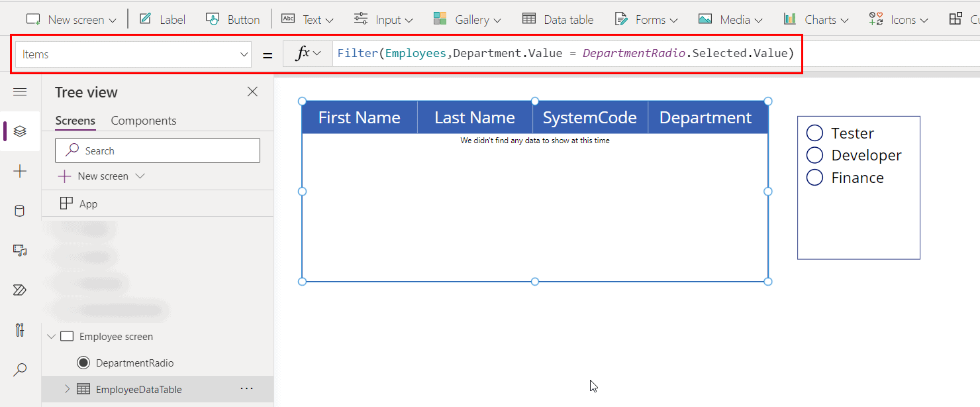Open Advanced tools from the sidebar
The image size is (980, 407).
[x=20, y=329]
